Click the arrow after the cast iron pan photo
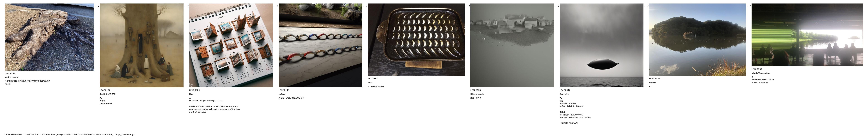 [467, 6]
